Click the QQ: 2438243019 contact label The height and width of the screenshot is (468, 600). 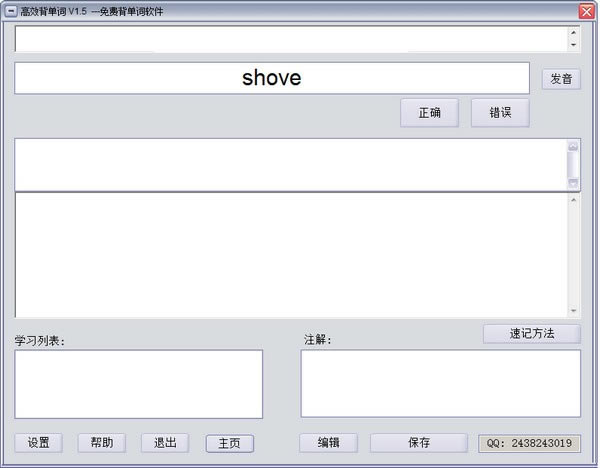pyautogui.click(x=530, y=443)
